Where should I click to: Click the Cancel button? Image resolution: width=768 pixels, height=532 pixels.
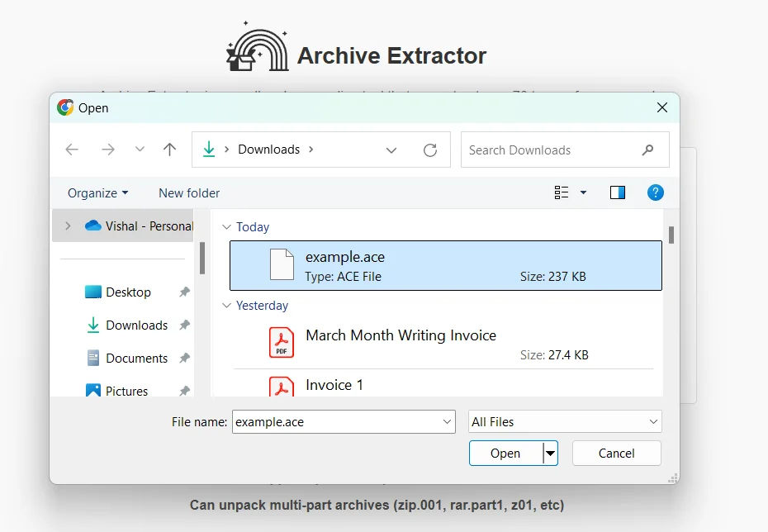pyautogui.click(x=617, y=454)
